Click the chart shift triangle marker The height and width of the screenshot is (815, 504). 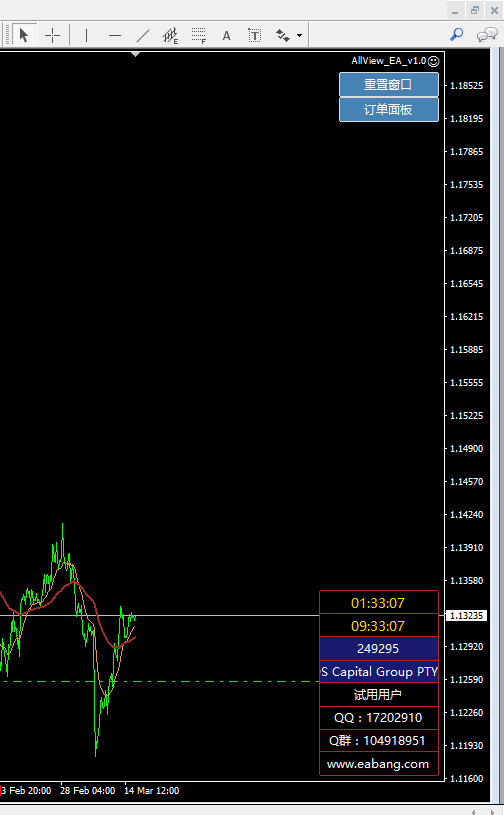coord(136,54)
